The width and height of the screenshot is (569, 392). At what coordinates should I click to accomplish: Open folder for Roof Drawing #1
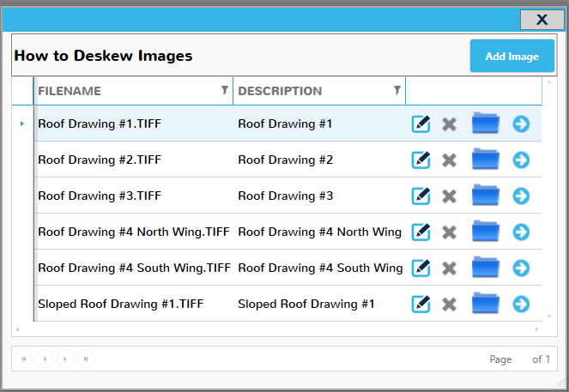[485, 124]
